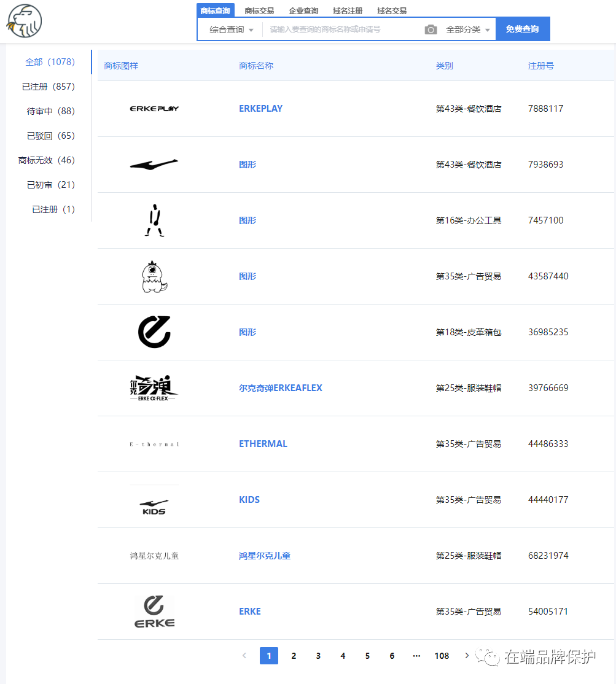Select current page 1 button
The image size is (616, 684).
click(x=269, y=656)
